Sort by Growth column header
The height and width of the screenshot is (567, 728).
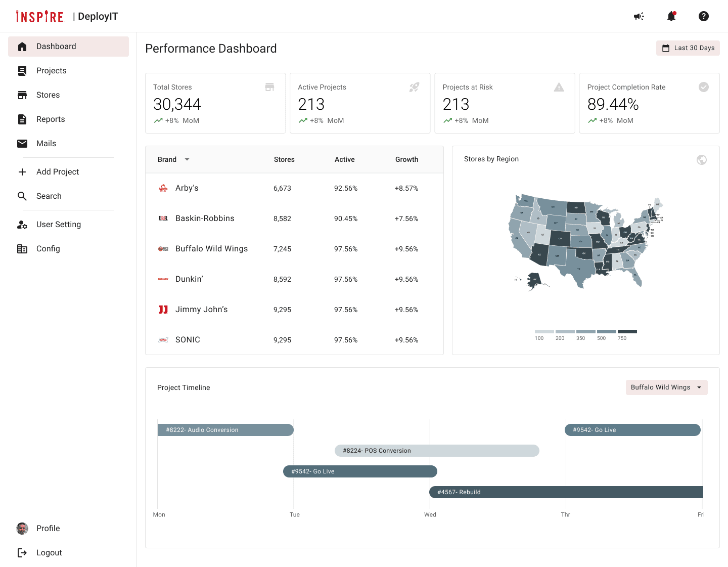click(407, 159)
